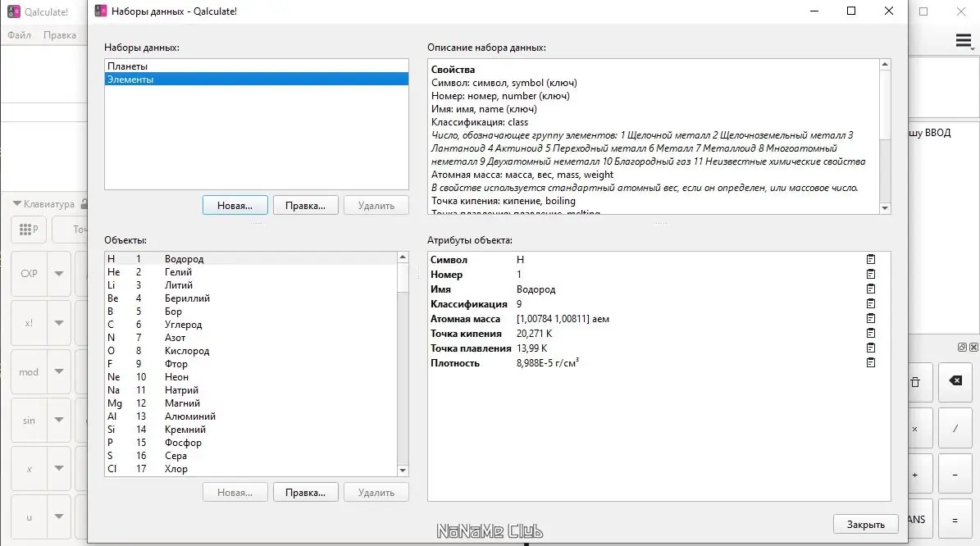Copy the Точка кипения attribute value
The height and width of the screenshot is (546, 980).
(871, 333)
